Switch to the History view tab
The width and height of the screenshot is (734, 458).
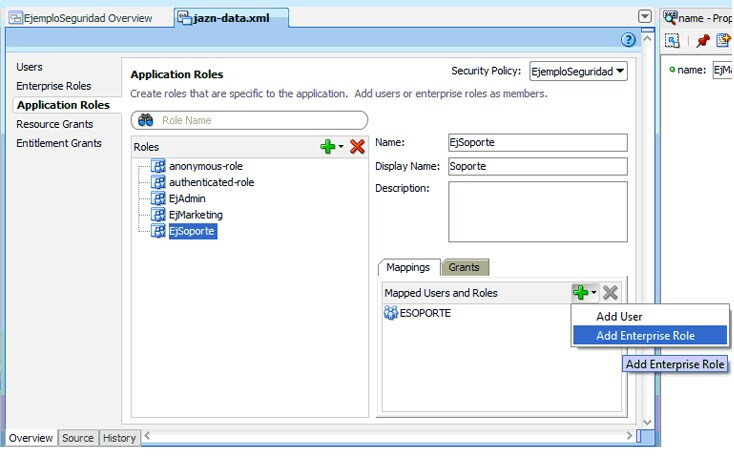coord(119,438)
